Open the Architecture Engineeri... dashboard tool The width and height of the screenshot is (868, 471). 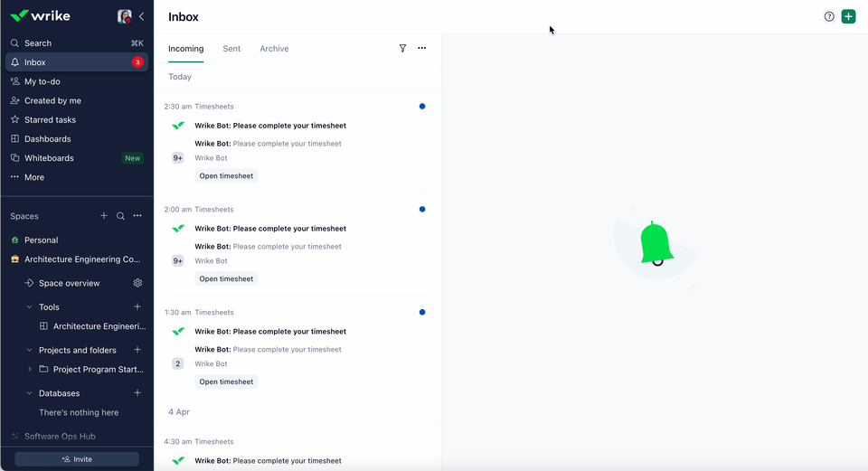92,326
